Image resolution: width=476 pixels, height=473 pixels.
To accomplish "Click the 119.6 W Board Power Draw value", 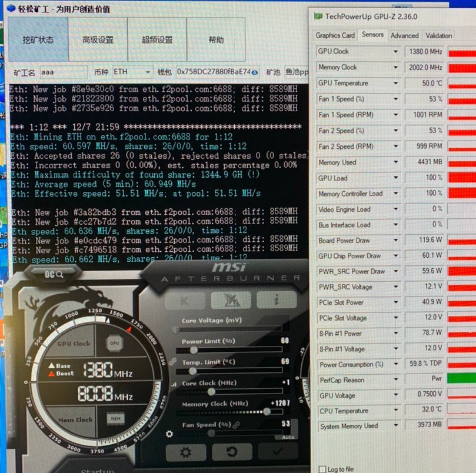I will tap(424, 240).
